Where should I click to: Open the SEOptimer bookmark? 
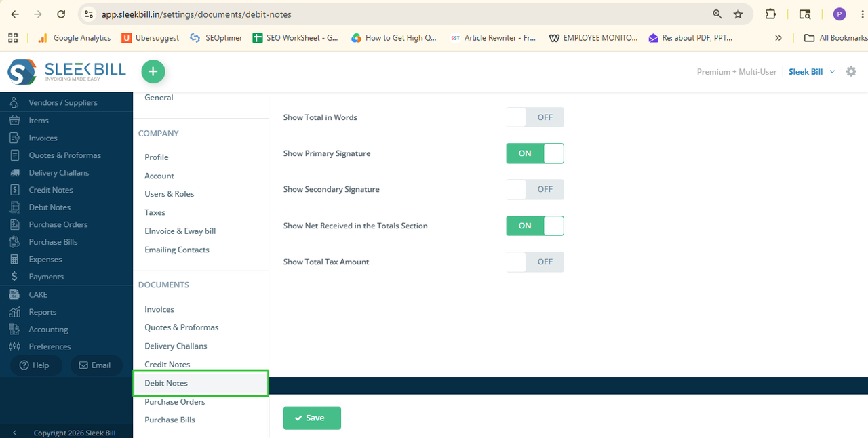point(216,38)
